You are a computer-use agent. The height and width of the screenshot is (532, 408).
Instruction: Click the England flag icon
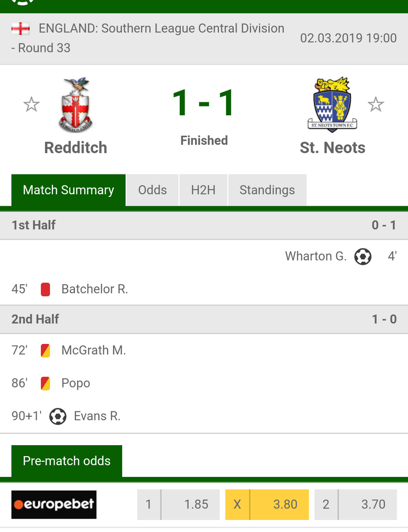pos(21,29)
